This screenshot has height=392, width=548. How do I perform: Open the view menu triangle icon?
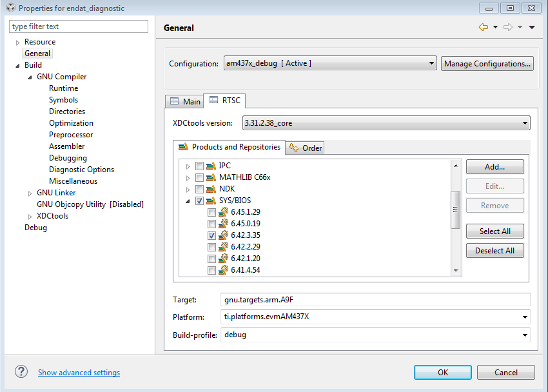(532, 27)
